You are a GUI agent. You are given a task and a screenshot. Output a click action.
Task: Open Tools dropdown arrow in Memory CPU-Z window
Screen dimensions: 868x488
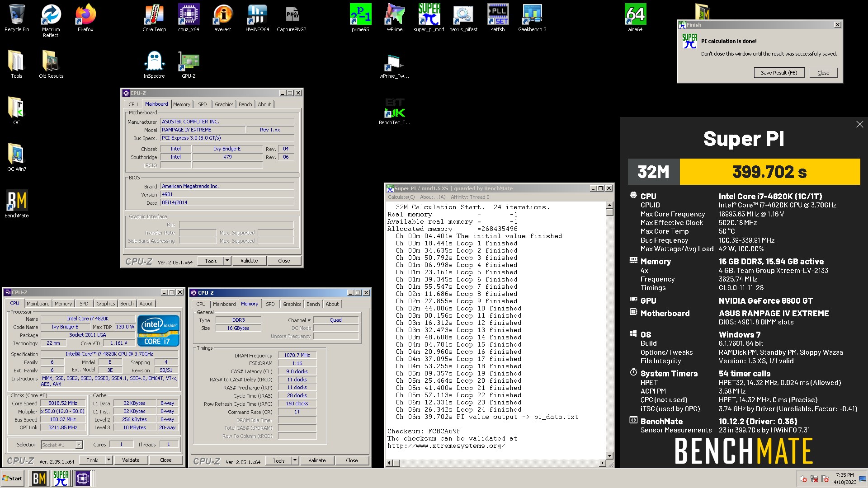pyautogui.click(x=295, y=460)
